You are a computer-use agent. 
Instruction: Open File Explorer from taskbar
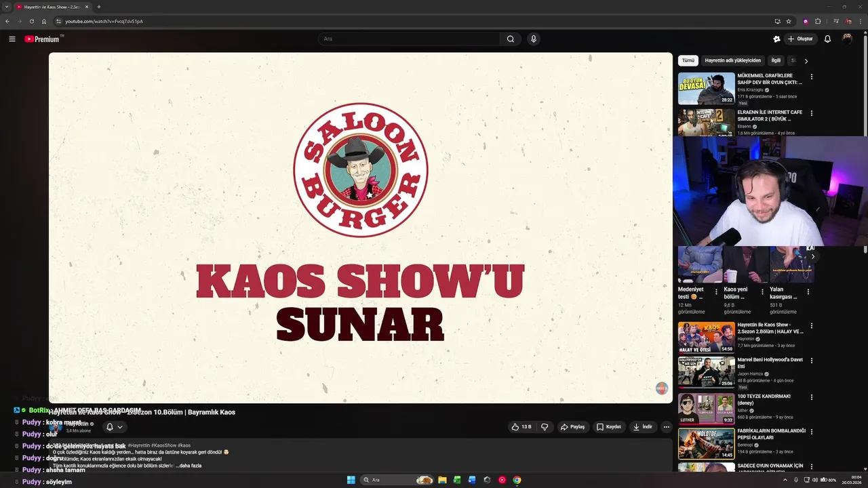(x=442, y=480)
